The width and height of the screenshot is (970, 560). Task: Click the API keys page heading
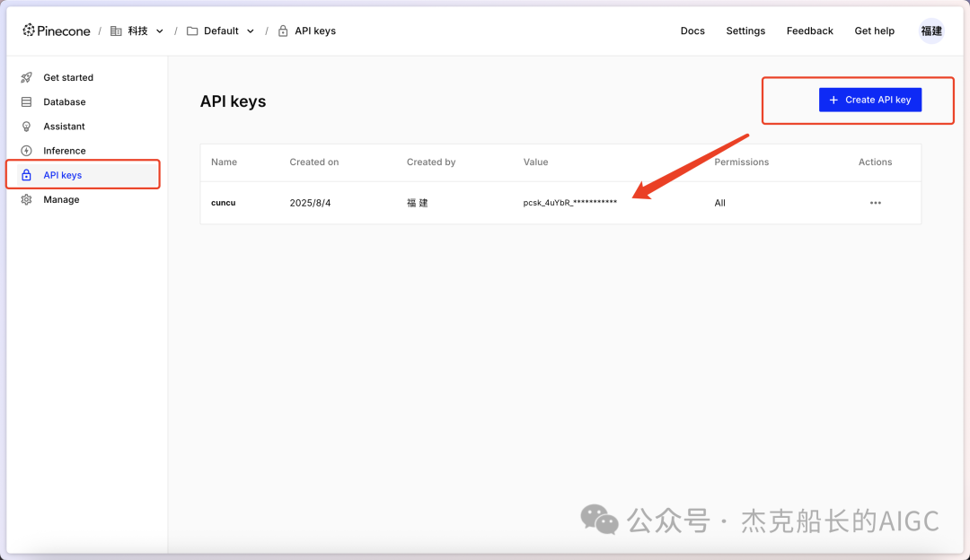(x=233, y=101)
